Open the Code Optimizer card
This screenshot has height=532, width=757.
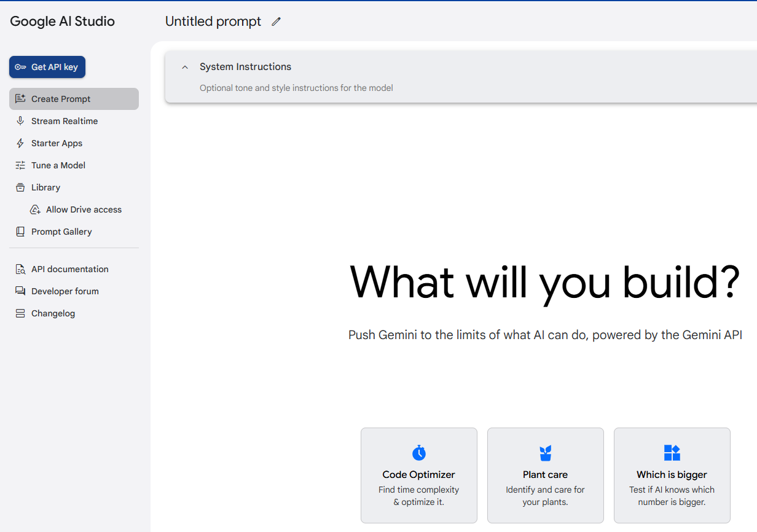tap(419, 475)
